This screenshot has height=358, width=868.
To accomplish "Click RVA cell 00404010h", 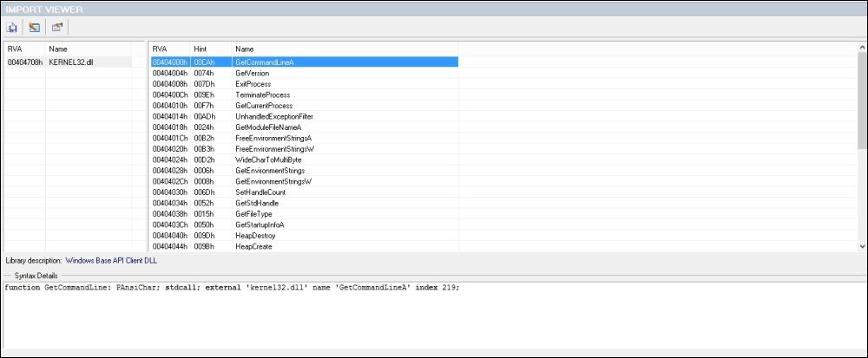I will pos(170,106).
